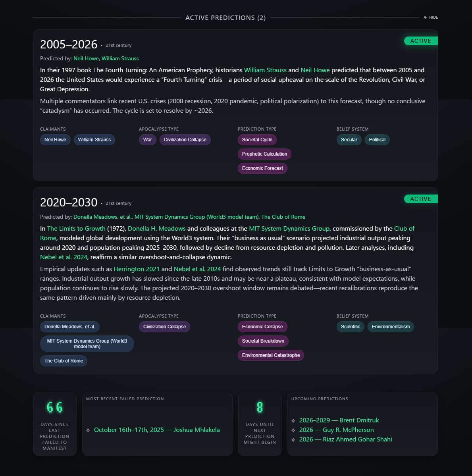472x476 pixels.
Task: Hide the Active Predictions section
Action: (431, 17)
